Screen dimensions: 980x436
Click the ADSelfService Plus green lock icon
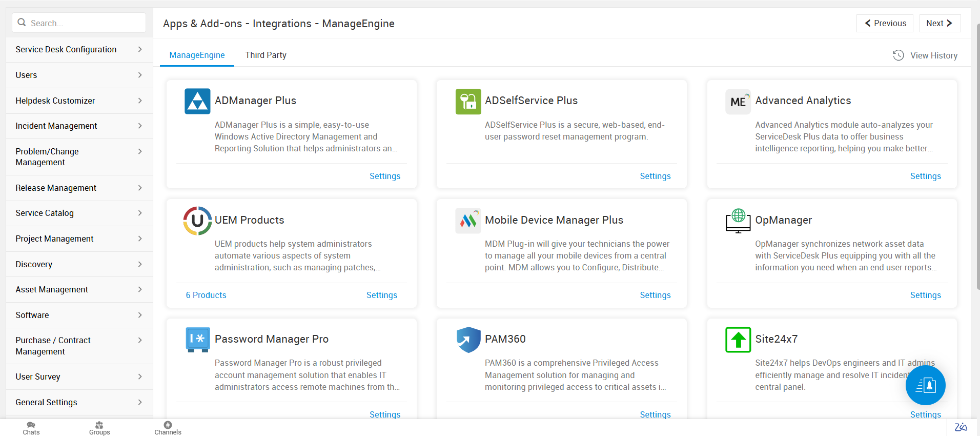point(468,101)
